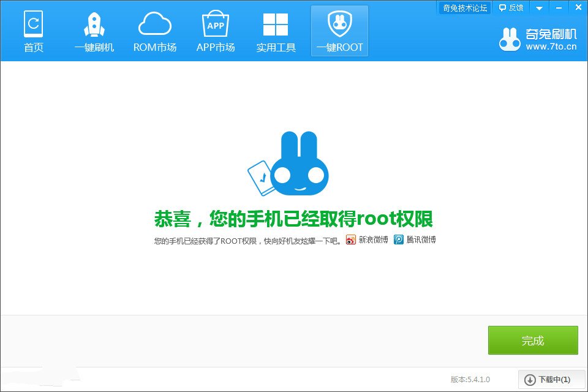
Task: Open 奇兔技术论坛 from the title bar
Action: pyautogui.click(x=463, y=7)
